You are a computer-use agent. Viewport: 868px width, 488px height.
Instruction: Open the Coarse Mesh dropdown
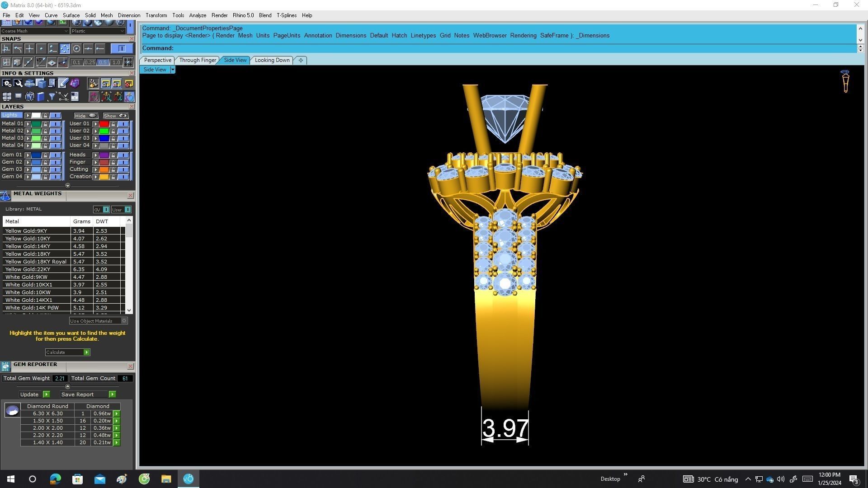pos(66,31)
